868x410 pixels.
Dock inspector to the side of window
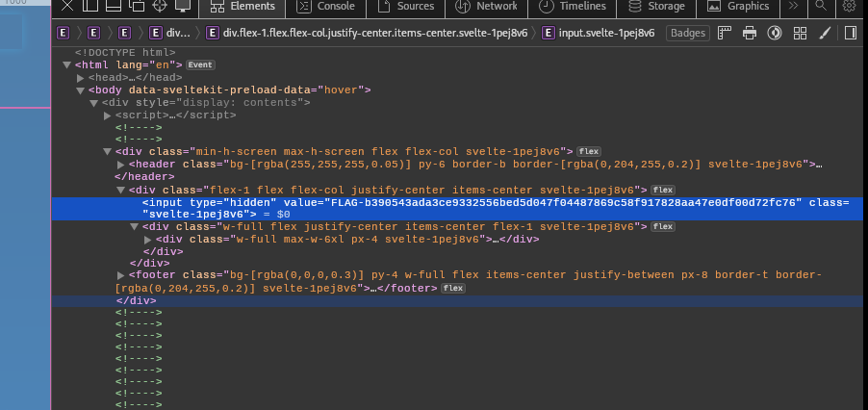[90, 6]
